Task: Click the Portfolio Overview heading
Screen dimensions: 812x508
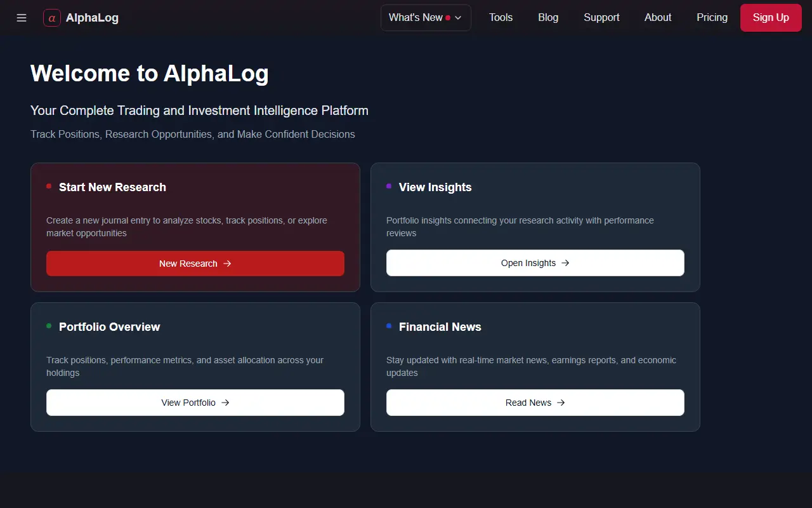Action: tap(109, 327)
